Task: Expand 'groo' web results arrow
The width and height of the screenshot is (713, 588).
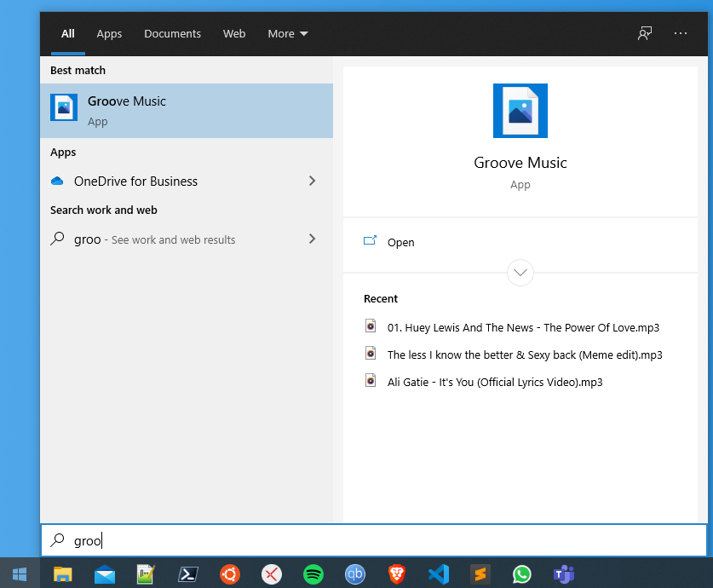Action: [312, 239]
